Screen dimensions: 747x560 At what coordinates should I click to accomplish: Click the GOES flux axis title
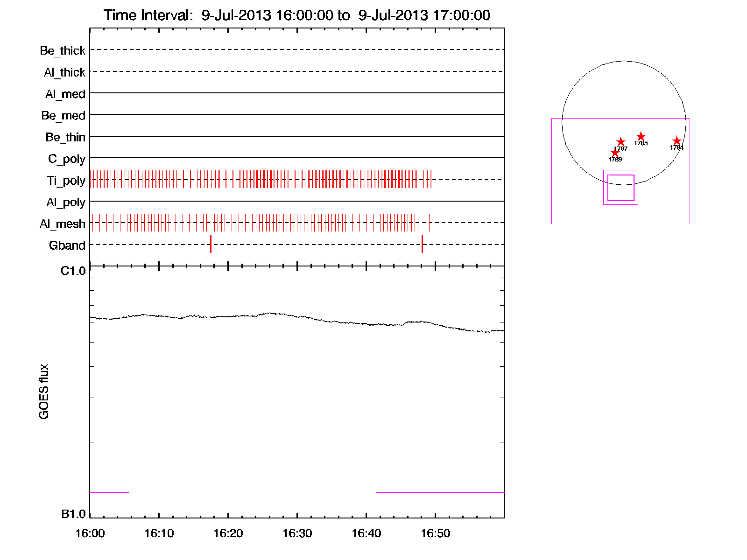[44, 392]
